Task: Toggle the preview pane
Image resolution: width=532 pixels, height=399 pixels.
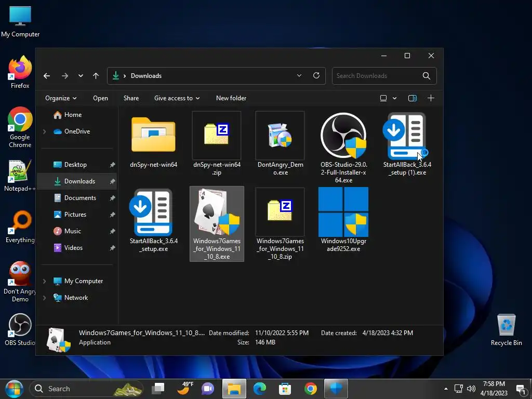Action: [x=412, y=98]
